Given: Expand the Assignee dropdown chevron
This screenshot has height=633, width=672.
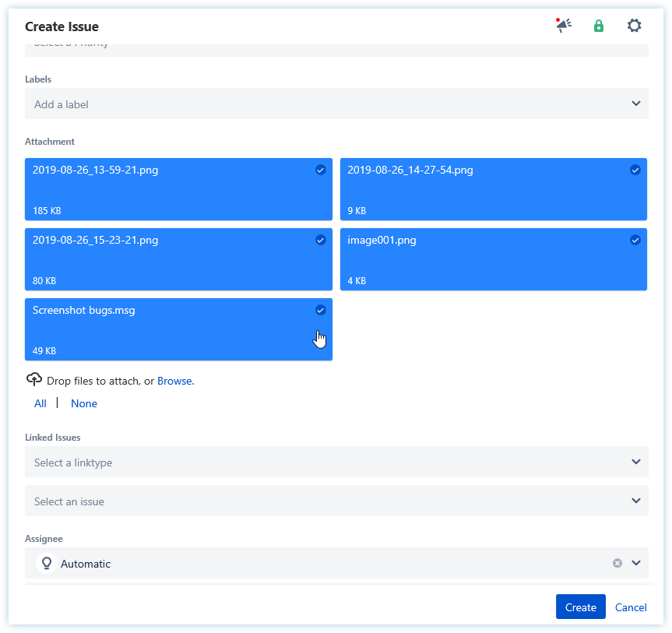Looking at the screenshot, I should [635, 563].
